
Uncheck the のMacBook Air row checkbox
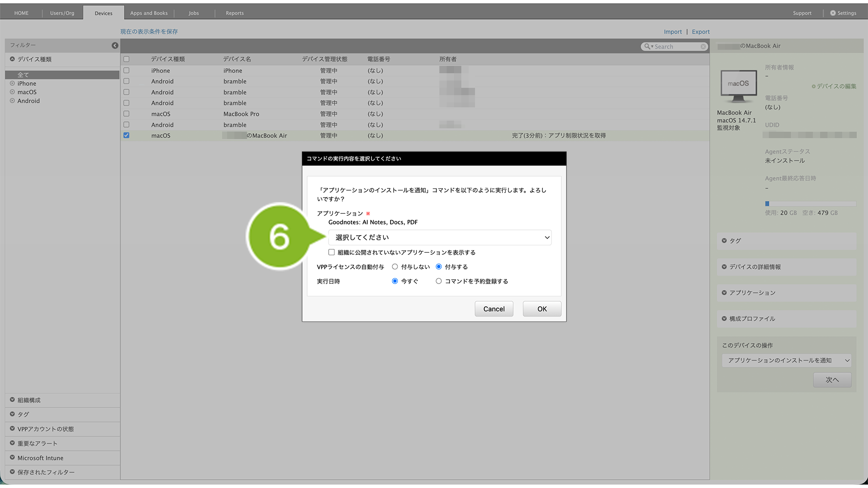[126, 136]
